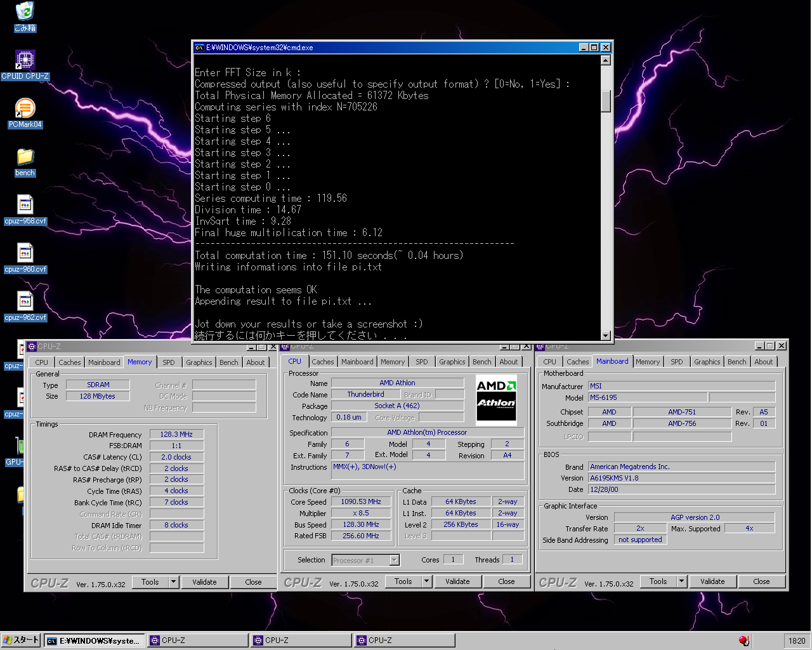This screenshot has width=812, height=650.
Task: Click Close button in CPU window
Action: 506,581
